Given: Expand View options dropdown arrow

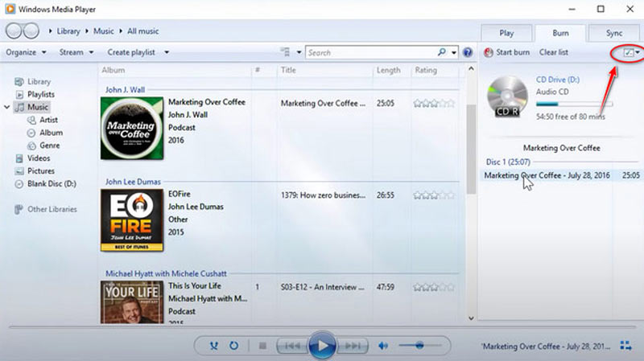Looking at the screenshot, I should (x=299, y=52).
